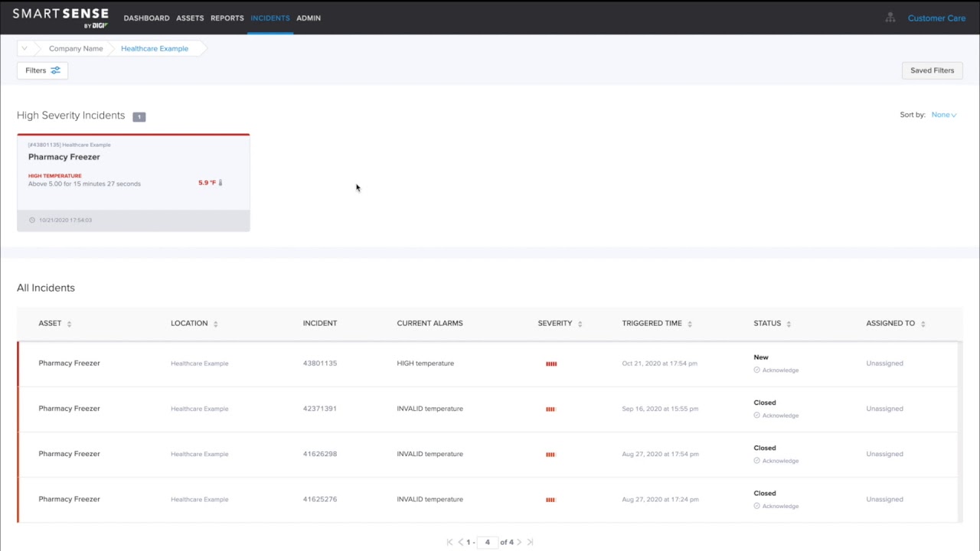The image size is (980, 551).
Task: Sort table by Status column
Action: (x=789, y=324)
